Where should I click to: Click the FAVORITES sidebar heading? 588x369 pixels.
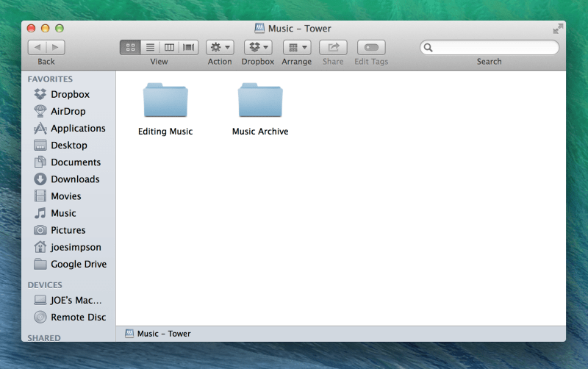tap(50, 79)
